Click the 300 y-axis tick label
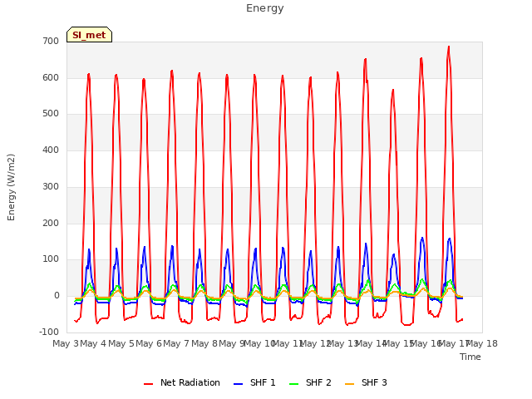Image resolution: width=532 pixels, height=399 pixels. (51, 186)
